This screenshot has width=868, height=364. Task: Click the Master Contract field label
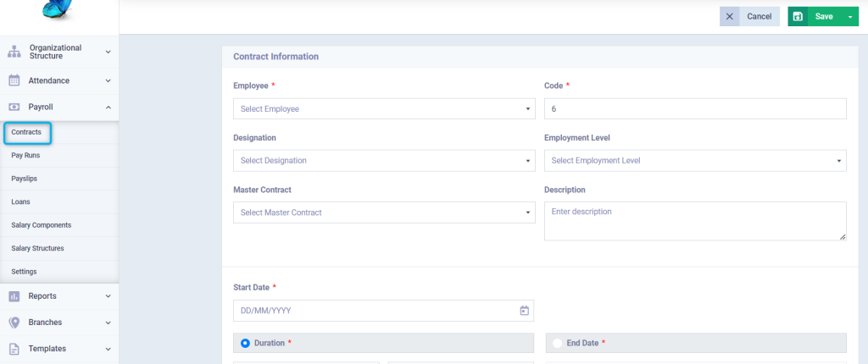(x=263, y=190)
